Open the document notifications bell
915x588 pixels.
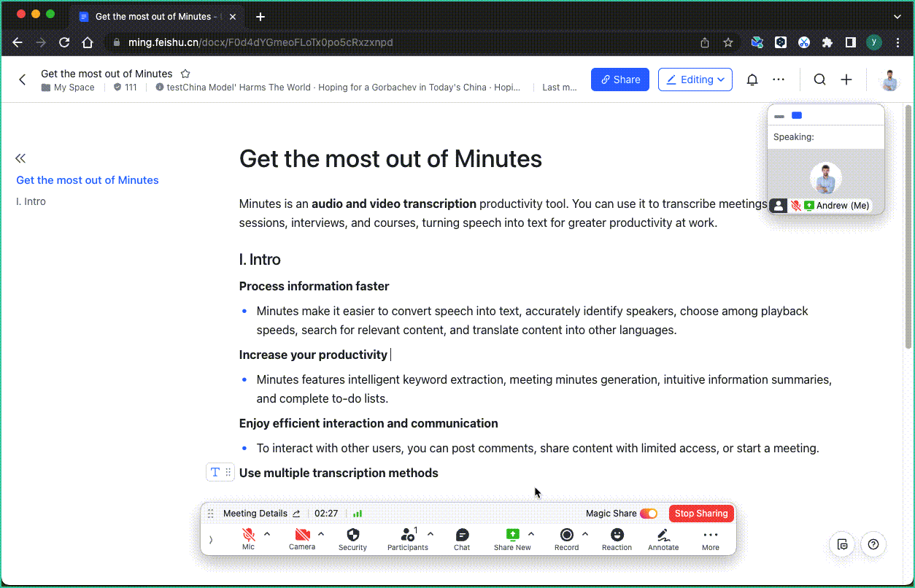[752, 80]
